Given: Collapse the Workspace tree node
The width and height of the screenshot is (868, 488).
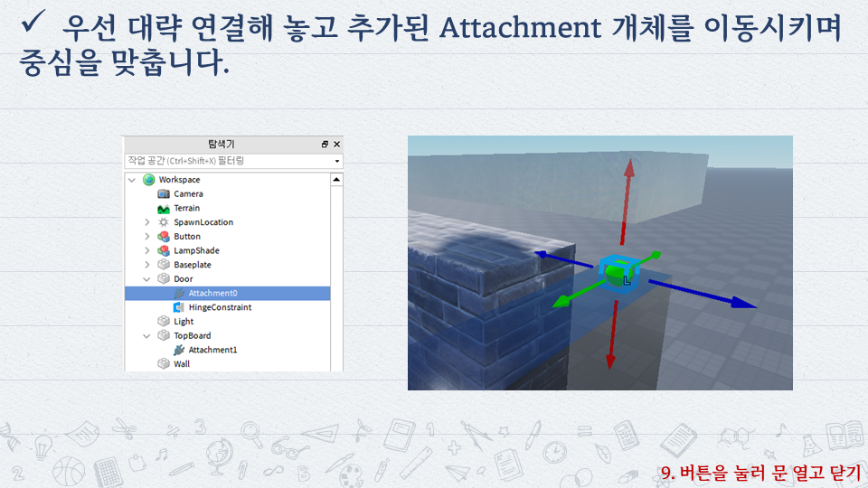Looking at the screenshot, I should point(132,180).
